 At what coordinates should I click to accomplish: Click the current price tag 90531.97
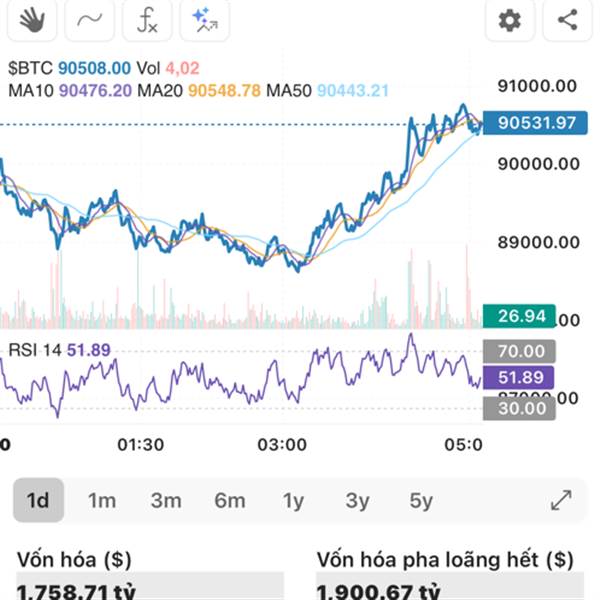click(537, 123)
